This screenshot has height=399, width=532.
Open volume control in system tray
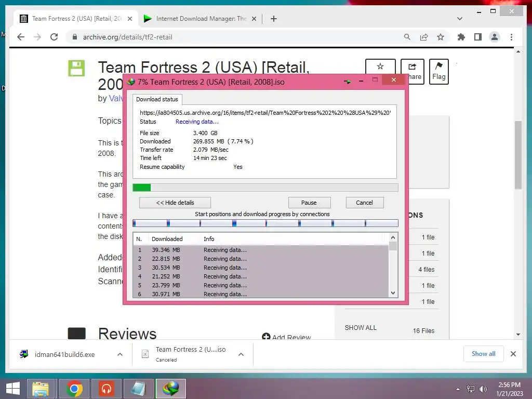[483, 389]
